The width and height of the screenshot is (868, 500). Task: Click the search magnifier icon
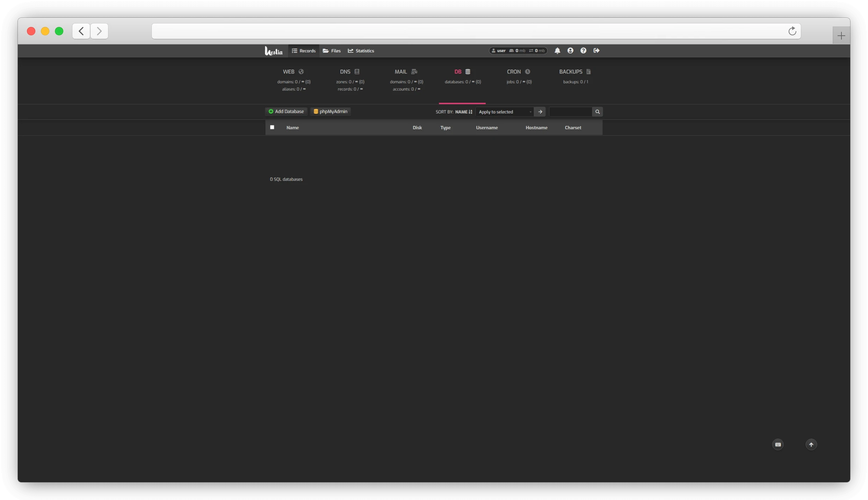click(597, 112)
